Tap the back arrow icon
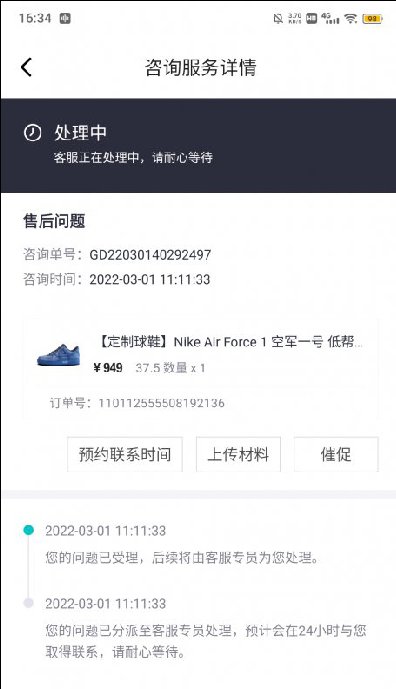Image resolution: width=396 pixels, height=689 pixels. pyautogui.click(x=26, y=67)
